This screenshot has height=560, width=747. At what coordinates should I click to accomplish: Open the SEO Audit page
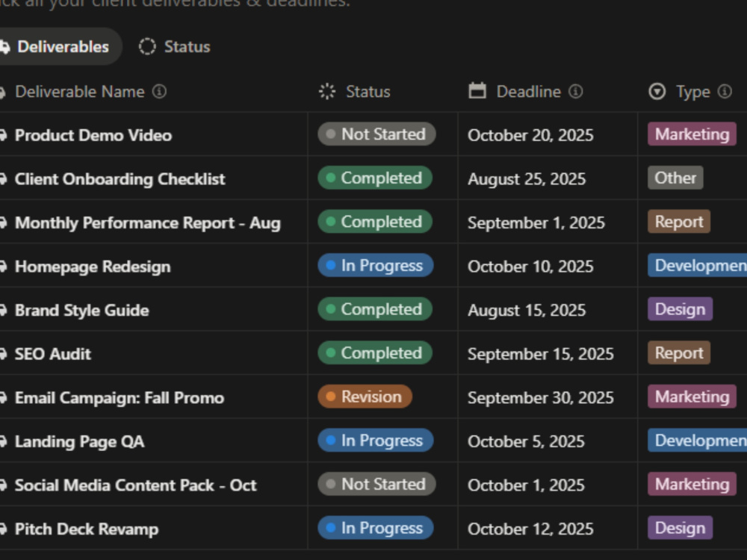click(x=53, y=354)
